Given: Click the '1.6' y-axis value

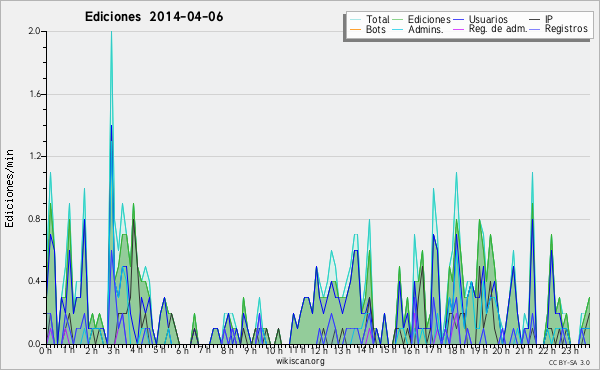Looking at the screenshot, I should pyautogui.click(x=34, y=94).
